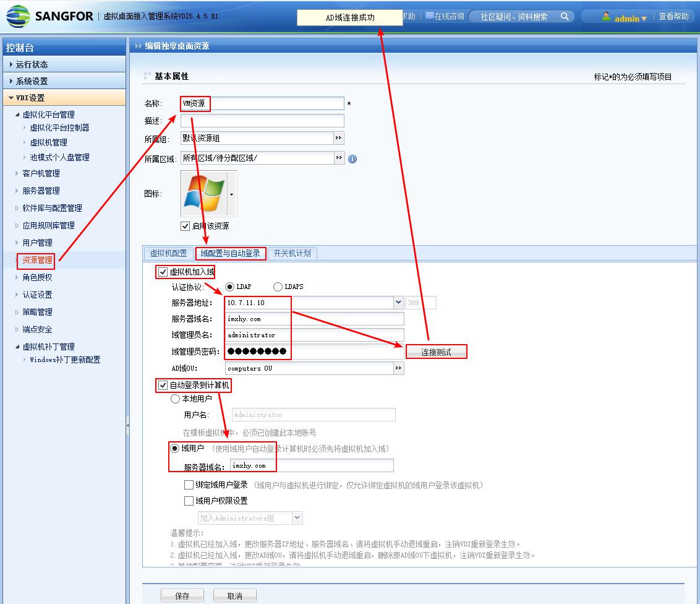Click the admin user avatar icon
Viewport: 700px width, 604px height.
click(x=606, y=17)
